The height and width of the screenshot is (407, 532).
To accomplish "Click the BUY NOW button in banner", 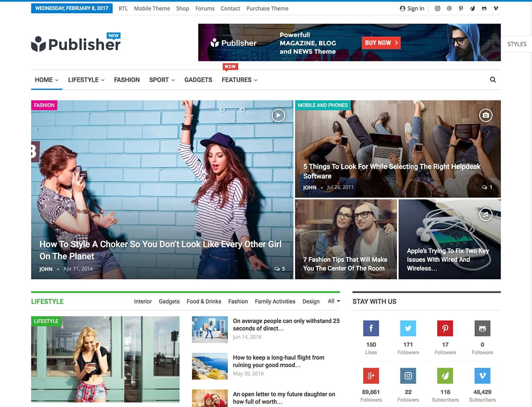I will pyautogui.click(x=381, y=43).
